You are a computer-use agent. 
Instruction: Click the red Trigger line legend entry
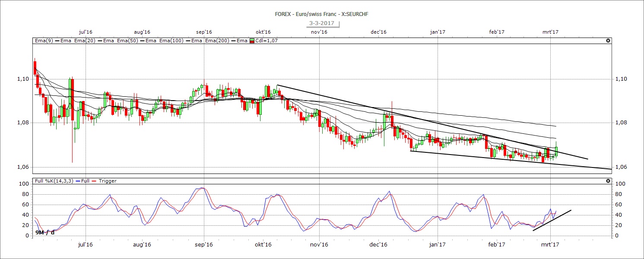[104, 181]
